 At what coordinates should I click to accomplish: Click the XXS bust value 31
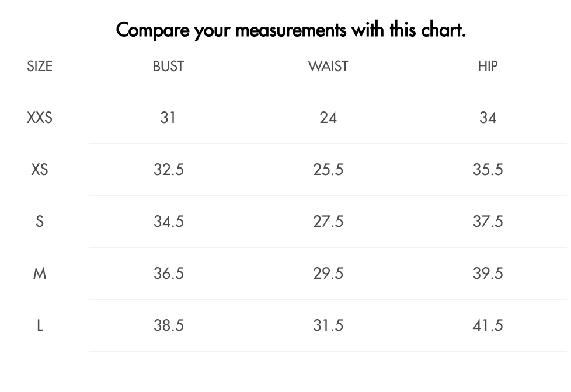click(168, 118)
